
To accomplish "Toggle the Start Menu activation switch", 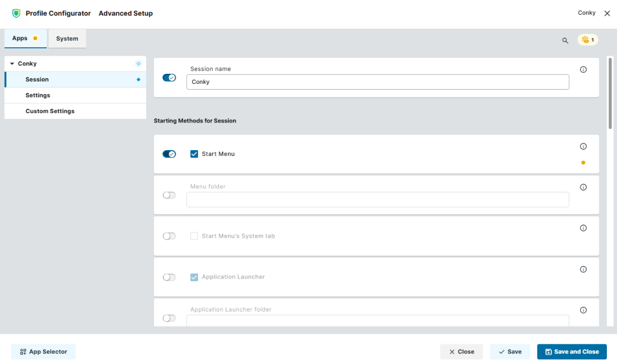I will tap(169, 154).
